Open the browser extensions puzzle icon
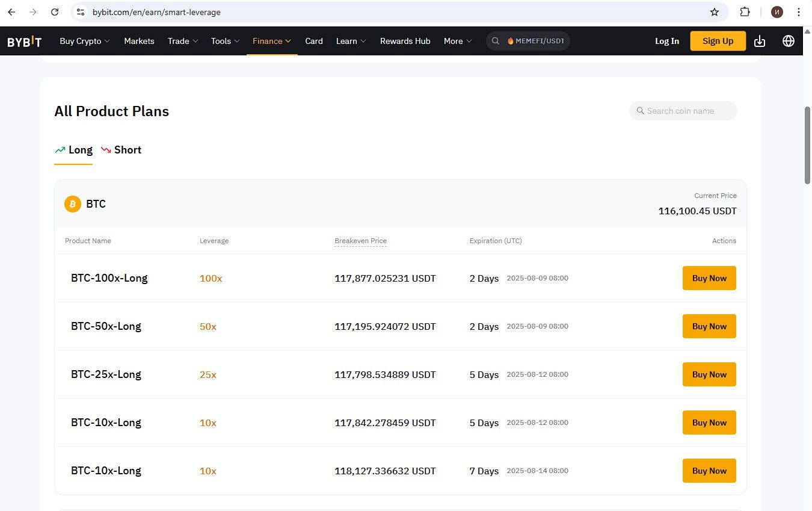Screen dimensions: 812x511 pyautogui.click(x=745, y=12)
